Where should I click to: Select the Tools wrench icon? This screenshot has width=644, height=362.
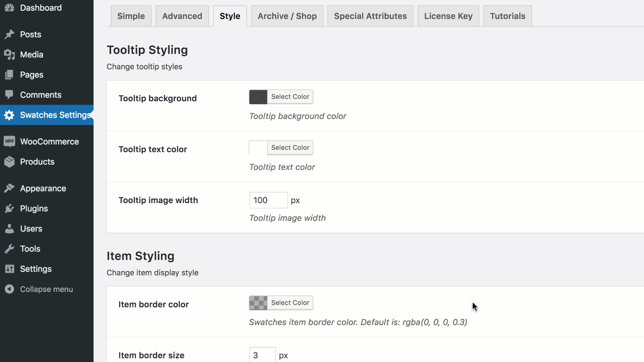(x=9, y=248)
